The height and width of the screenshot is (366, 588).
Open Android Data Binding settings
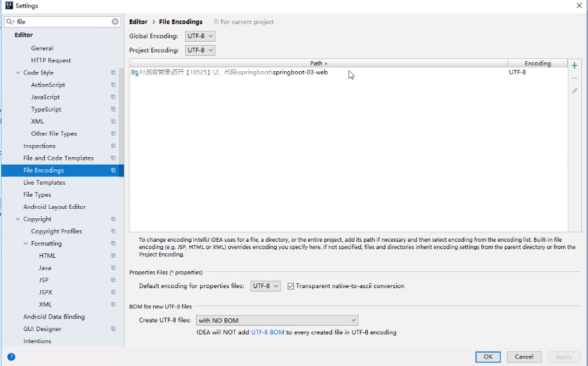54,317
